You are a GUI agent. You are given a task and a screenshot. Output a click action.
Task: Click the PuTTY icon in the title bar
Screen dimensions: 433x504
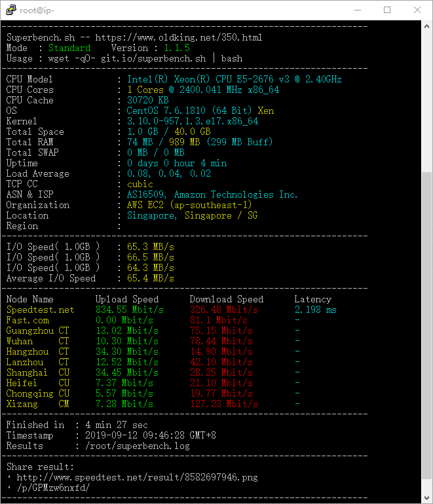click(10, 10)
